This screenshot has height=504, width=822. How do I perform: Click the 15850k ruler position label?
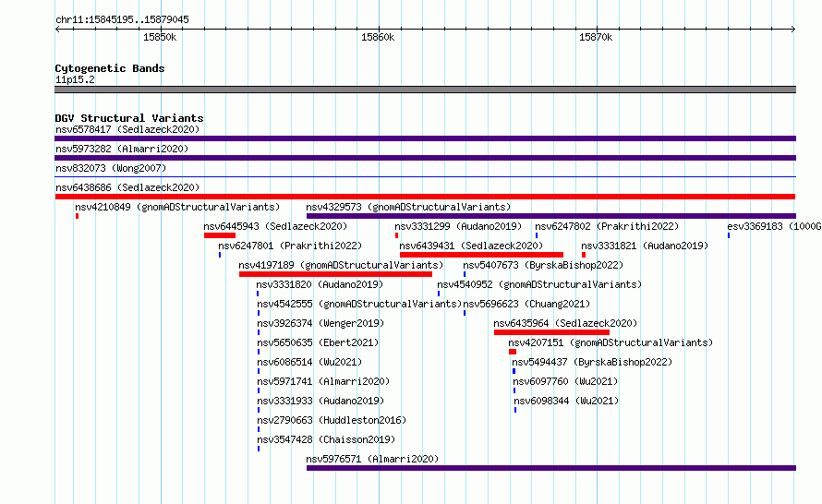[x=160, y=37]
